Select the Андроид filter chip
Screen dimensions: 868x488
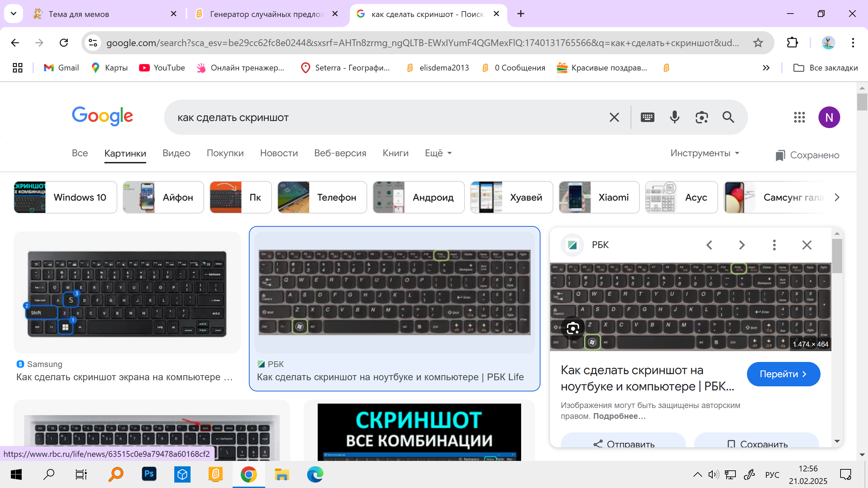coord(418,197)
